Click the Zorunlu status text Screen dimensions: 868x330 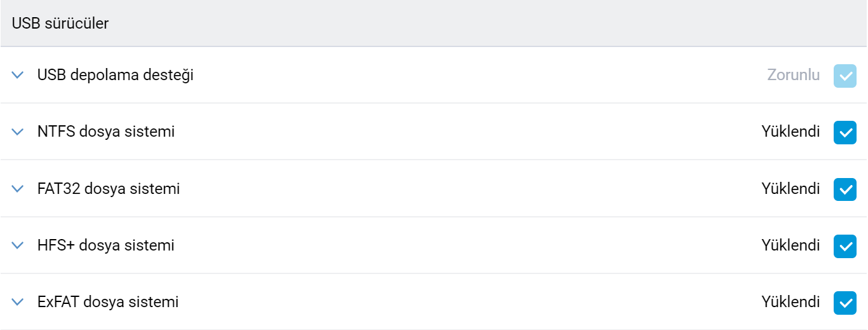click(793, 75)
